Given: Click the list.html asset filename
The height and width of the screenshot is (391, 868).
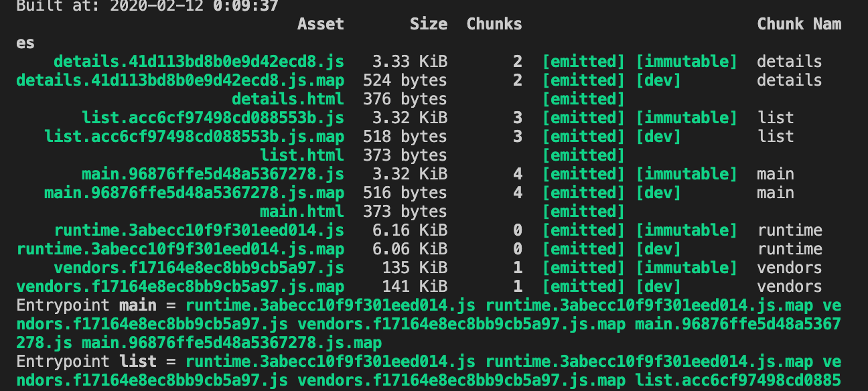Looking at the screenshot, I should 301,155.
